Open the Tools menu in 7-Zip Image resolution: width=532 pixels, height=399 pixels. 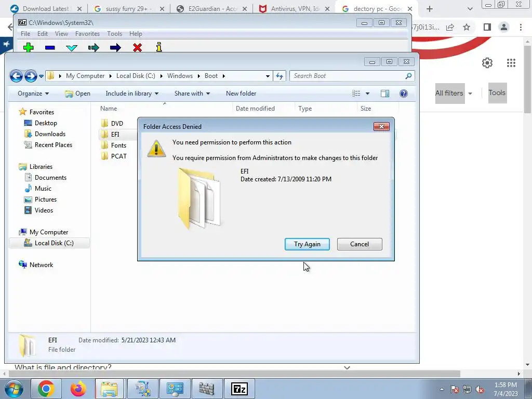(114, 34)
